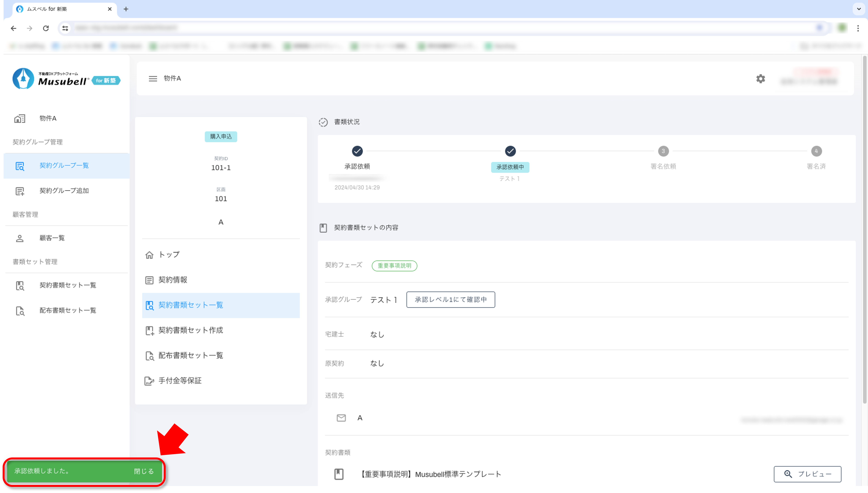Viewport: 868px width, 493px height.
Task: Click the 顧客一覧 person icon
Action: [x=20, y=238]
